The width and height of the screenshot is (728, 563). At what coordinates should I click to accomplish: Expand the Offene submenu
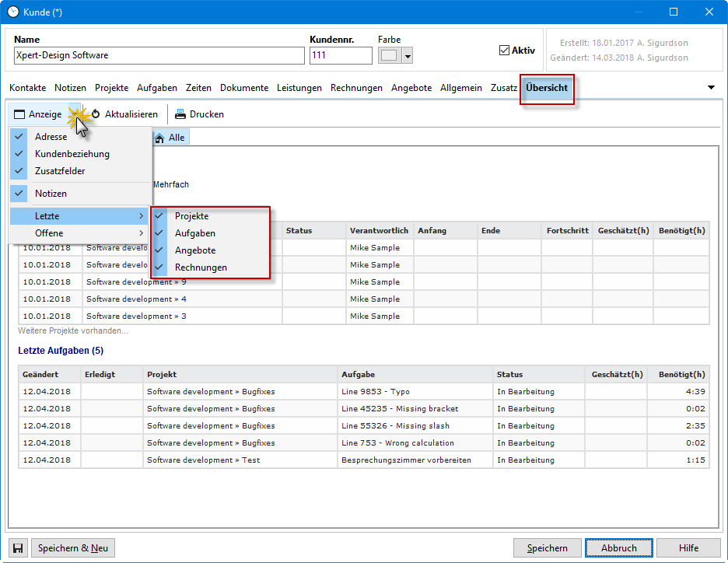[x=78, y=233]
